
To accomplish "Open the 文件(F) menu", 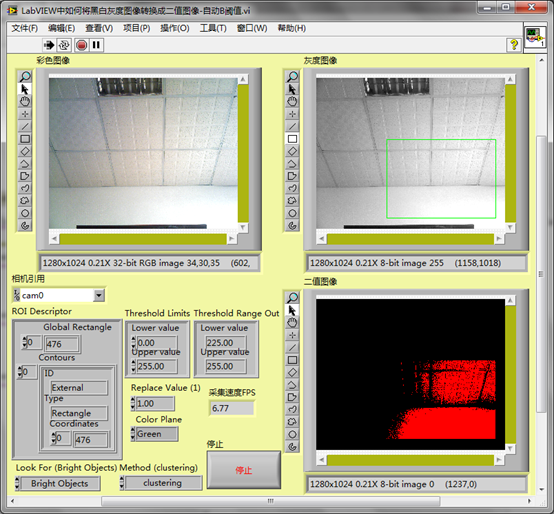I will tap(25, 28).
